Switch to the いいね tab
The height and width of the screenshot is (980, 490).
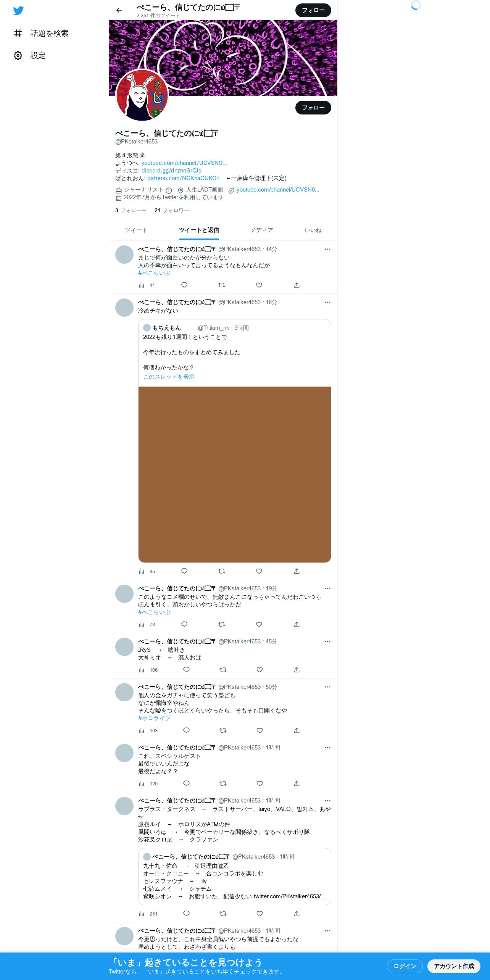click(x=313, y=230)
